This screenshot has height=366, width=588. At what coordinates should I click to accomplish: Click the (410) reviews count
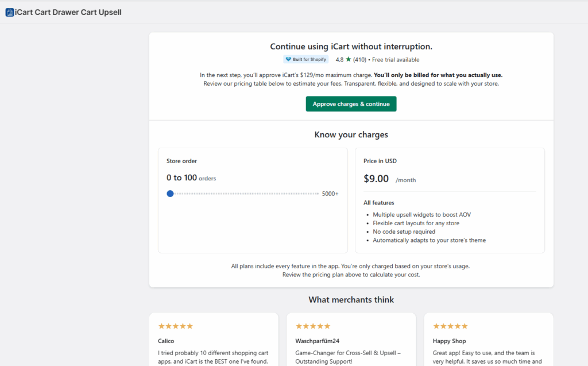[x=359, y=60]
